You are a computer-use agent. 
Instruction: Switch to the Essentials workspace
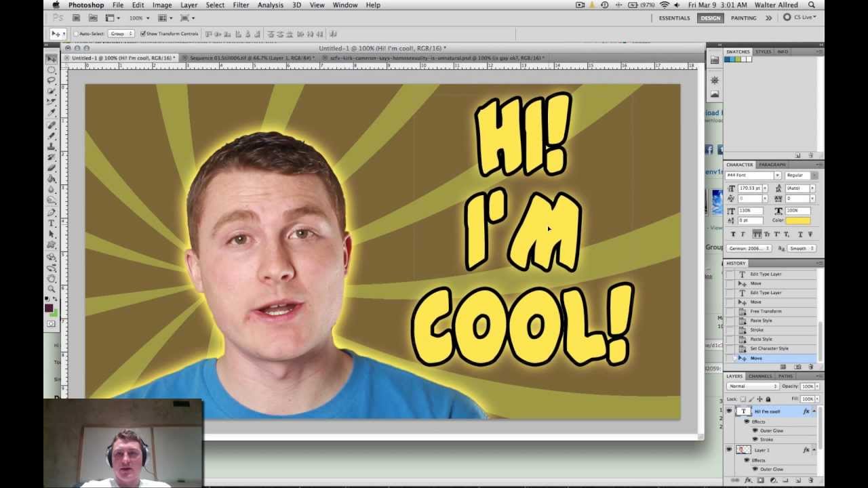674,18
